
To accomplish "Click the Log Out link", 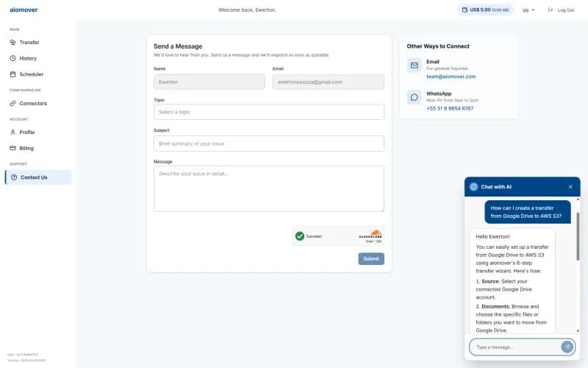I will coord(561,10).
